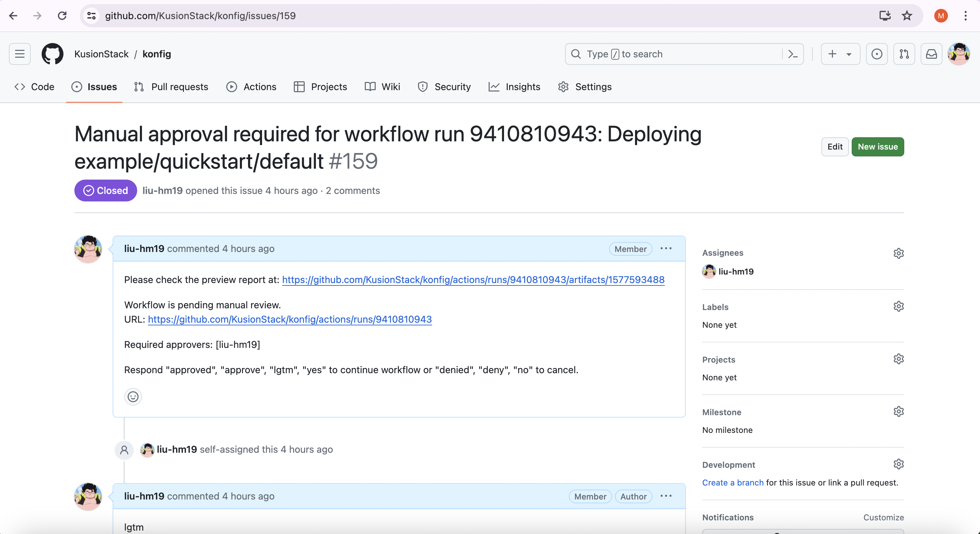Expand the Milestone gear selector
The height and width of the screenshot is (534, 980).
point(898,411)
